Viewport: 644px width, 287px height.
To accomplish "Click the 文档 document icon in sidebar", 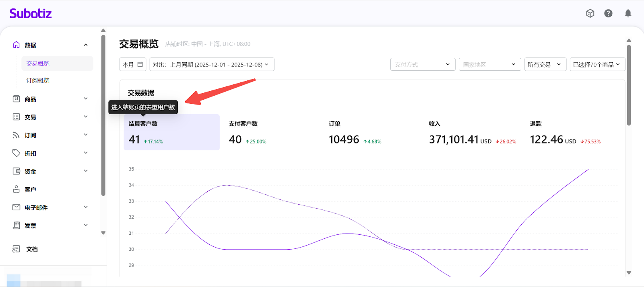I will coord(17,249).
